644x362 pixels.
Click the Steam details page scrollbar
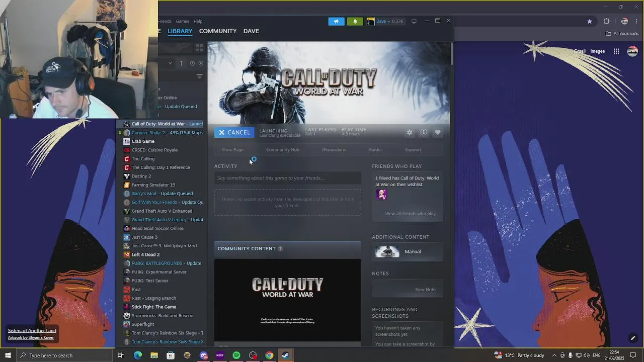click(452, 54)
